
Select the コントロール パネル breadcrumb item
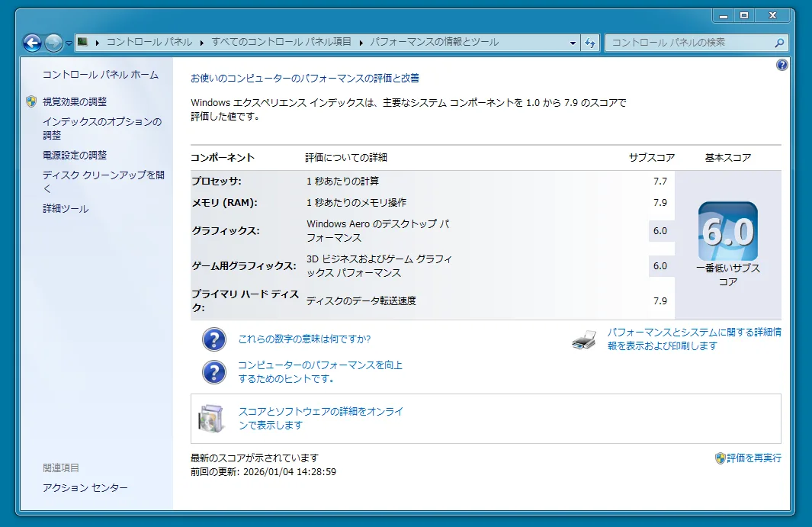pos(149,43)
